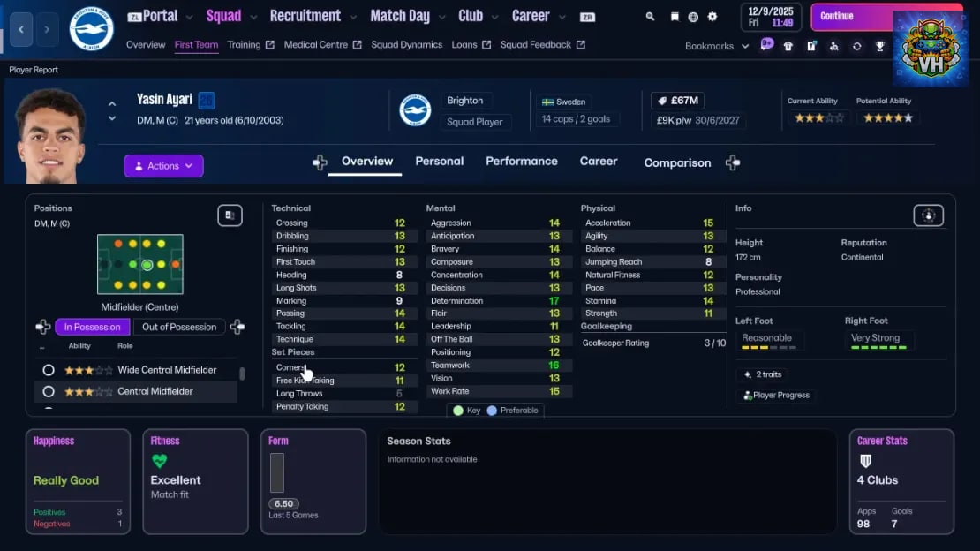Viewport: 980px width, 551px height.
Task: Go back with the left arrow button
Action: [x=21, y=29]
